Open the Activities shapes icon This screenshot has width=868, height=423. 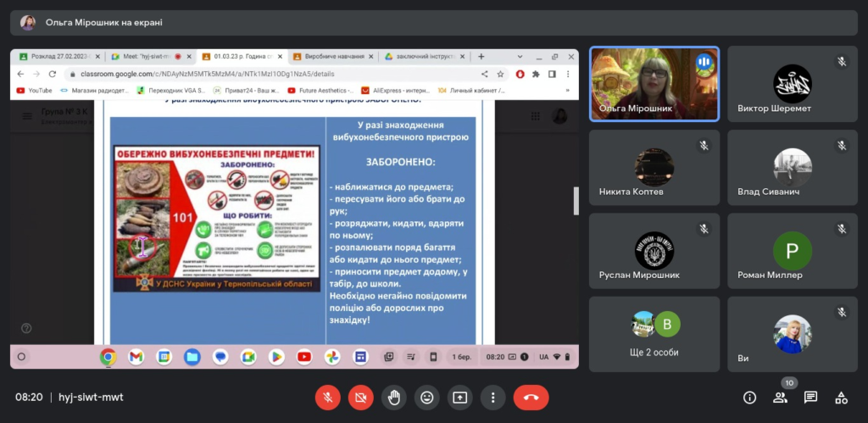point(841,397)
